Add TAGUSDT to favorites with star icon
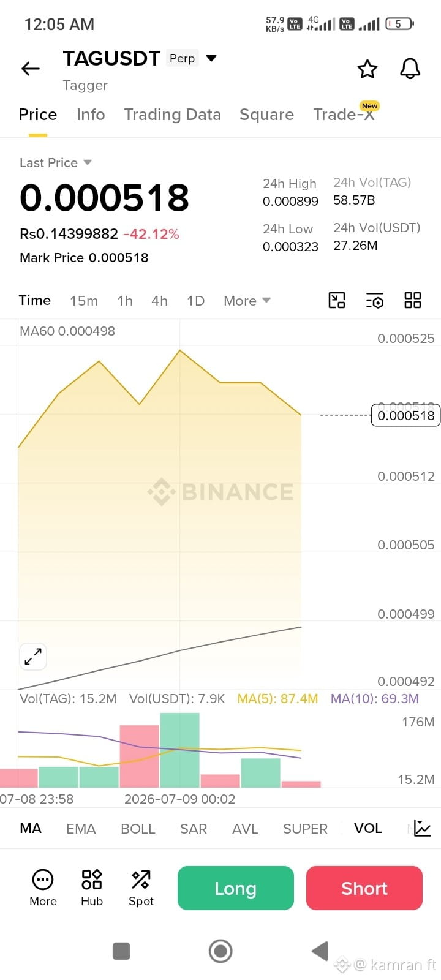 click(367, 69)
